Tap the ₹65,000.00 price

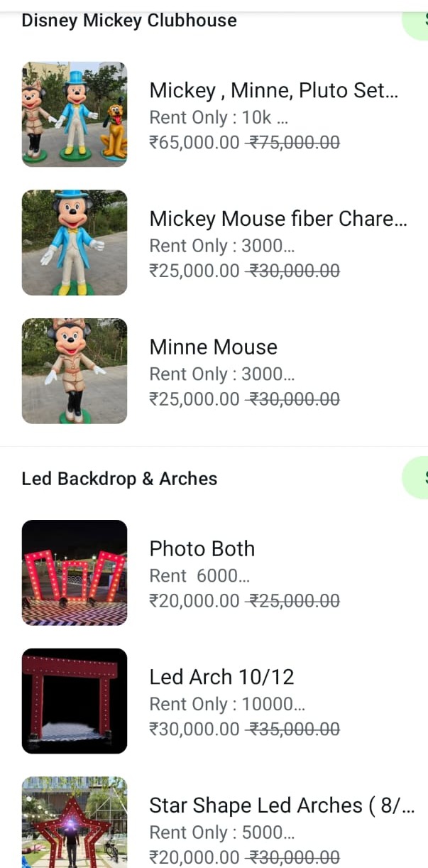(194, 143)
